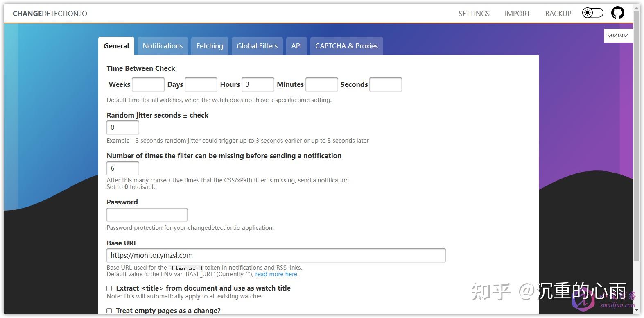Screen dimensions: 644x318
Task: Open the IMPORT page
Action: point(517,14)
